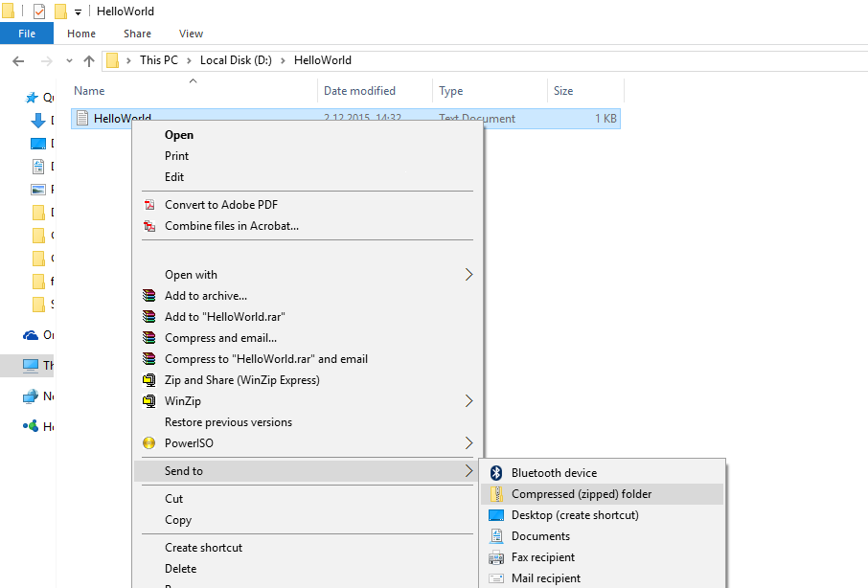
Task: Expand chevron after Local Disk (D:)
Action: (283, 60)
